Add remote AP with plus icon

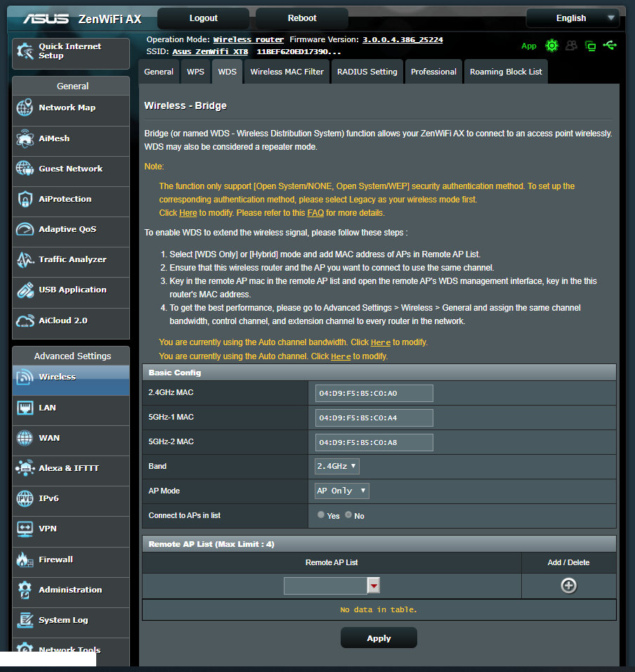569,586
